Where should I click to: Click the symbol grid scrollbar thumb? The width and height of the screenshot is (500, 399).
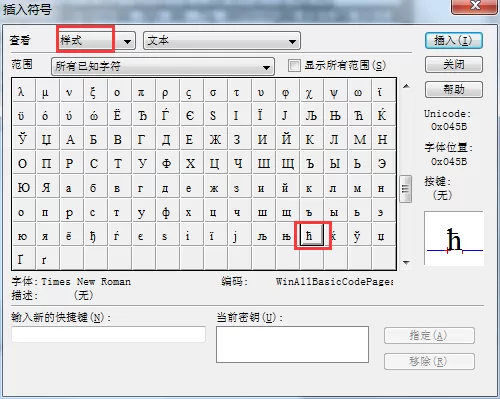(406, 189)
